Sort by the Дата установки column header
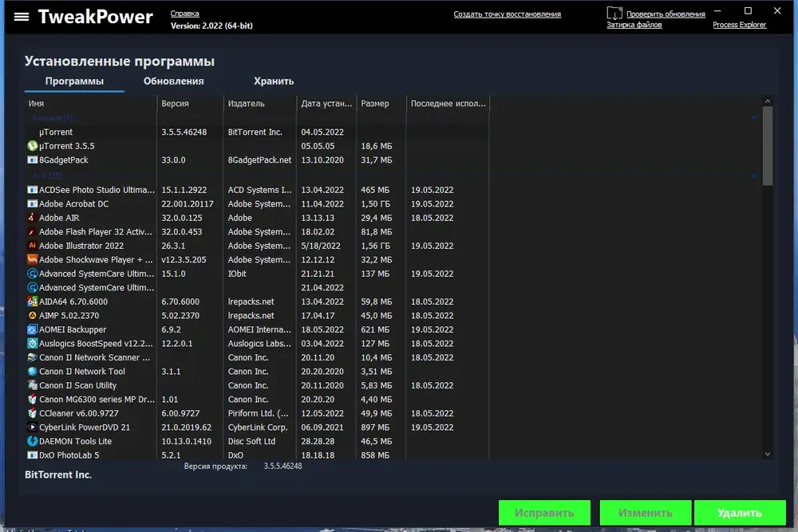Image resolution: width=798 pixels, height=532 pixels. coord(326,103)
